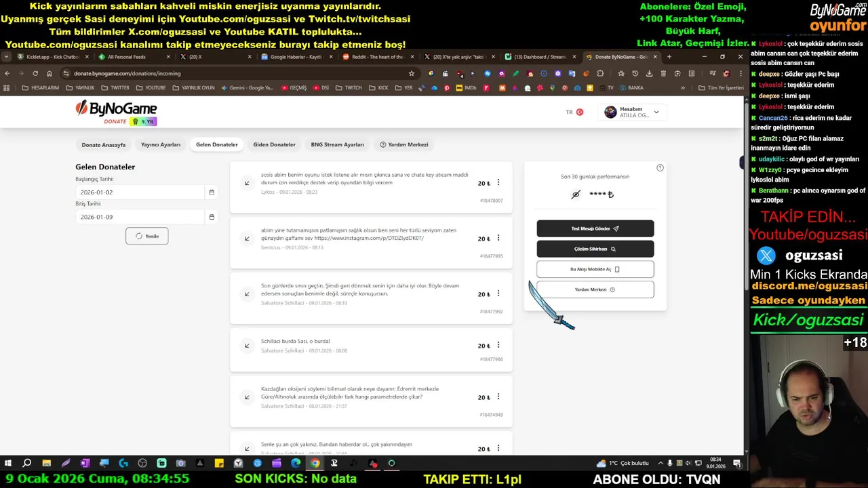The height and width of the screenshot is (488, 868).
Task: Expand system tray hidden icons
Action: (661, 463)
